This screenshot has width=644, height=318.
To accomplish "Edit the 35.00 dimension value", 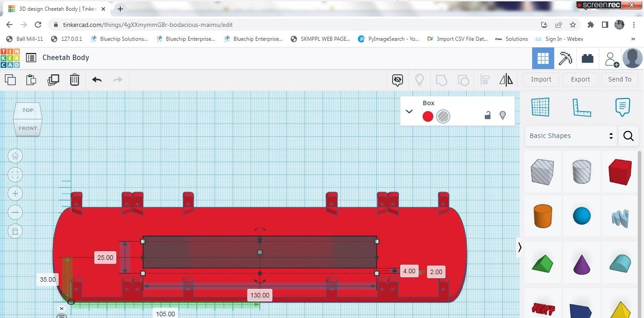I will point(48,279).
